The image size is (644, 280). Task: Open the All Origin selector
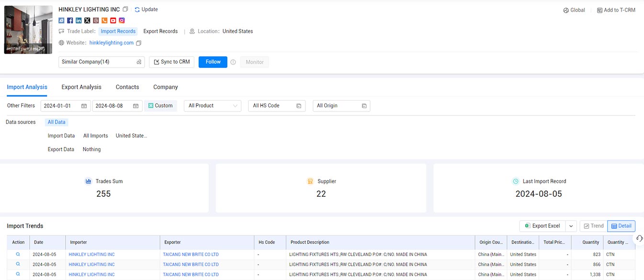pyautogui.click(x=341, y=106)
